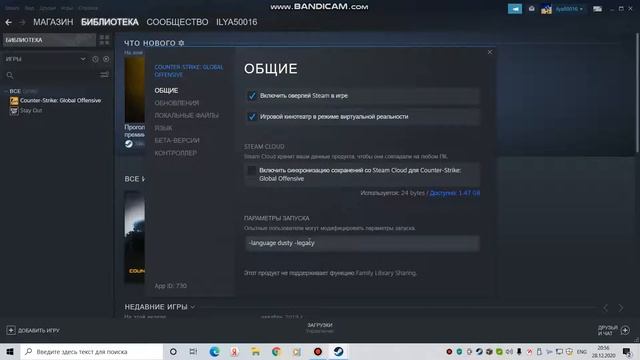Click Доступно 1.47 GB link

[455, 193]
